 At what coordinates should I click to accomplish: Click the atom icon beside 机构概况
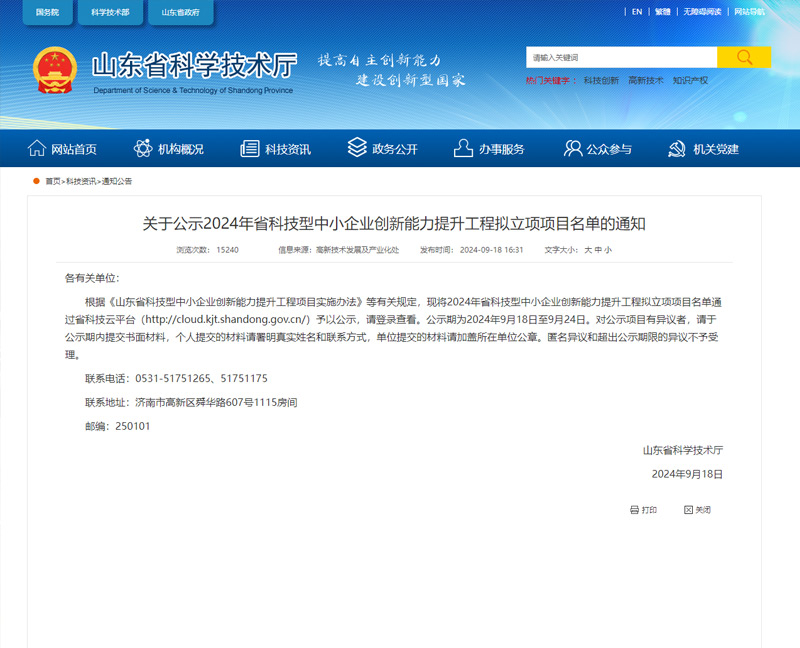coord(143,148)
